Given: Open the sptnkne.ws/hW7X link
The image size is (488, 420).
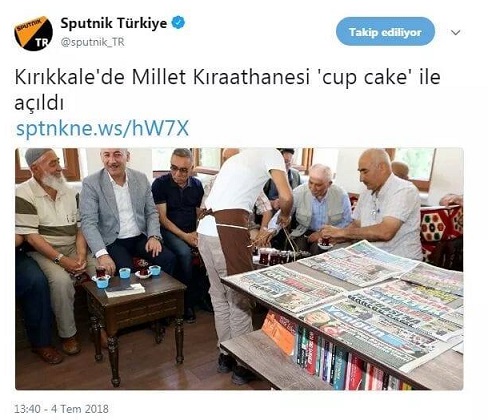Looking at the screenshot, I should (x=103, y=129).
